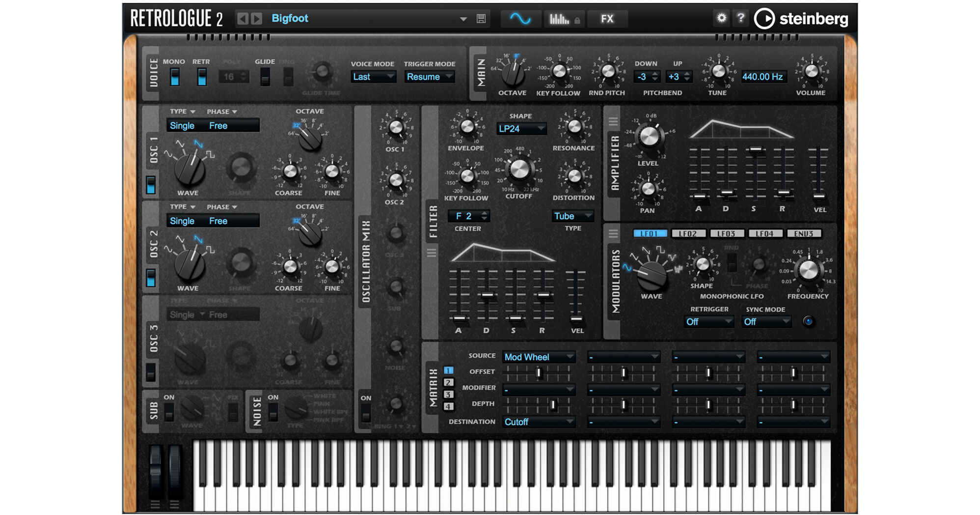The width and height of the screenshot is (980, 515).
Task: Toggle the Retr switch
Action: pyautogui.click(x=201, y=77)
